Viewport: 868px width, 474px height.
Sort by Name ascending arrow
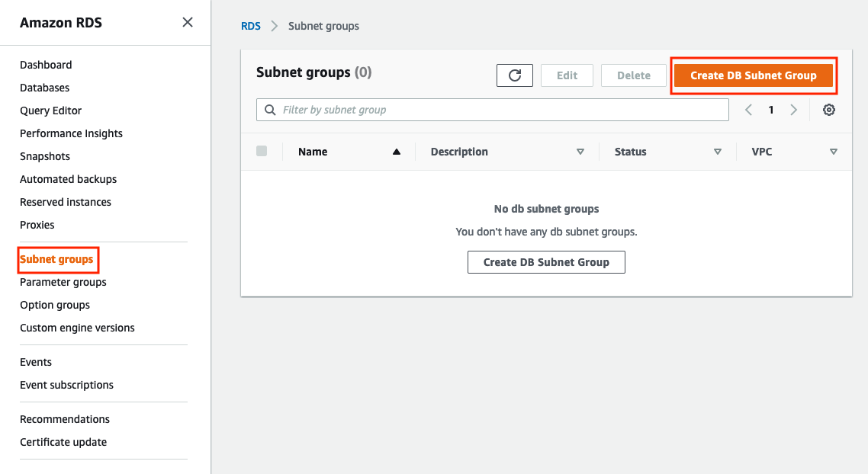coord(397,152)
